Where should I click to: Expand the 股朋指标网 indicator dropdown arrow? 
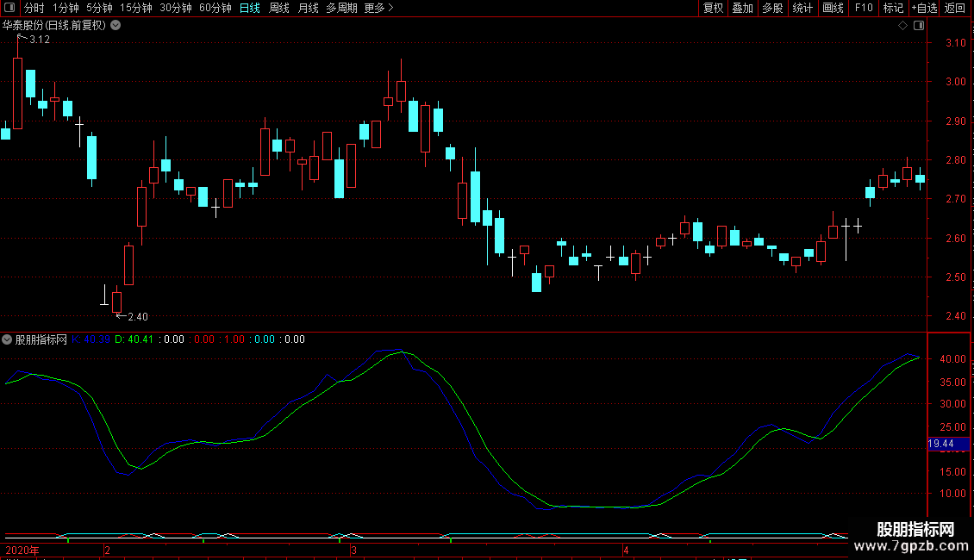click(7, 339)
